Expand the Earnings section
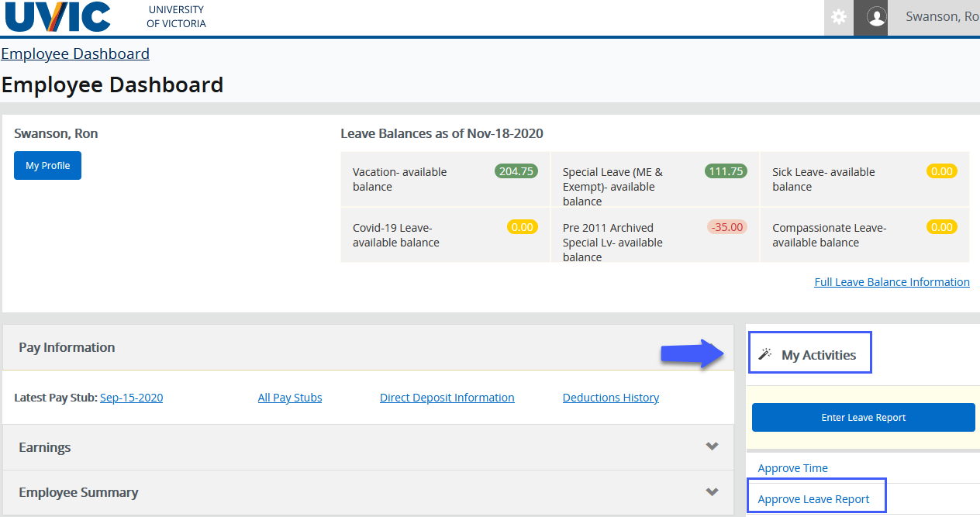The height and width of the screenshot is (517, 980). pyautogui.click(x=711, y=446)
